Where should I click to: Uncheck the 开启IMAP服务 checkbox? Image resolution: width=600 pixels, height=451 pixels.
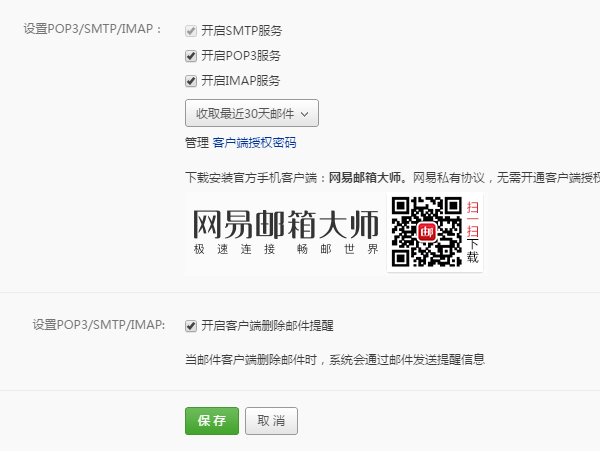(191, 81)
